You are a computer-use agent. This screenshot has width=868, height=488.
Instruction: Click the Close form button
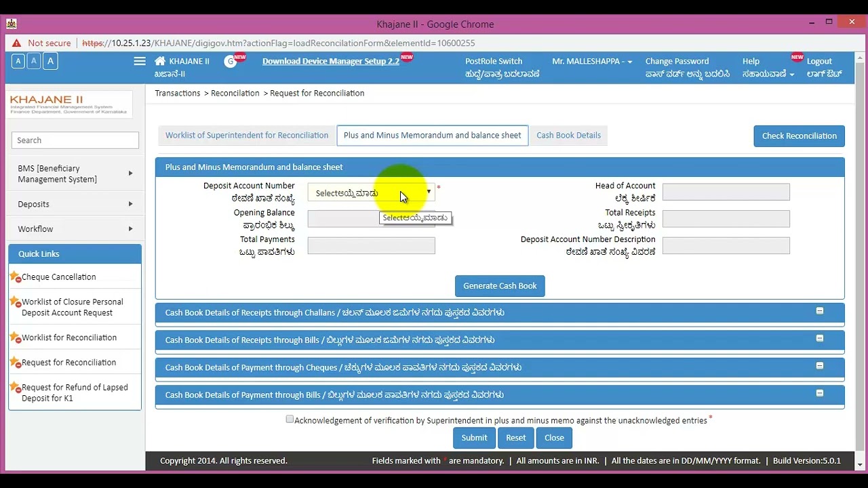(554, 438)
